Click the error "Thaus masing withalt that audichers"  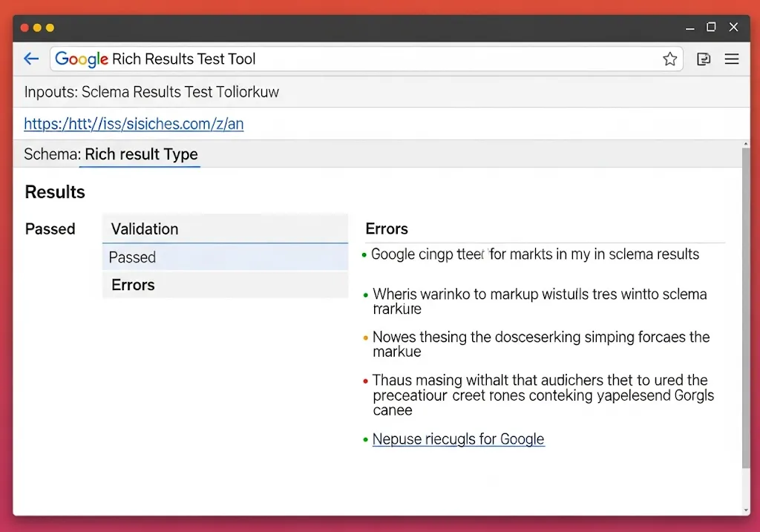pyautogui.click(x=543, y=395)
